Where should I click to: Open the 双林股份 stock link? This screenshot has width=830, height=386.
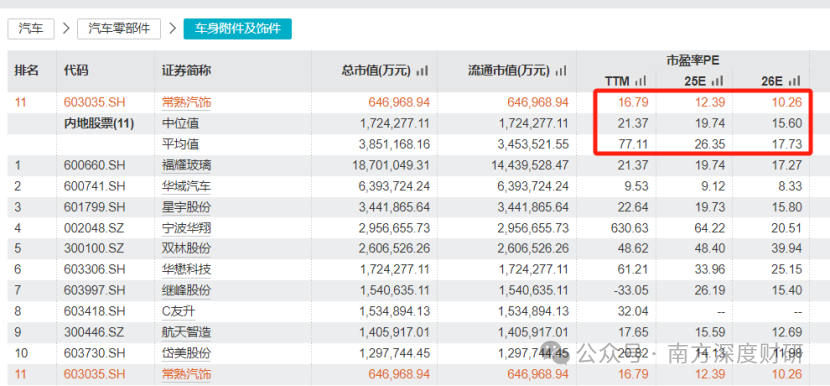(x=186, y=249)
